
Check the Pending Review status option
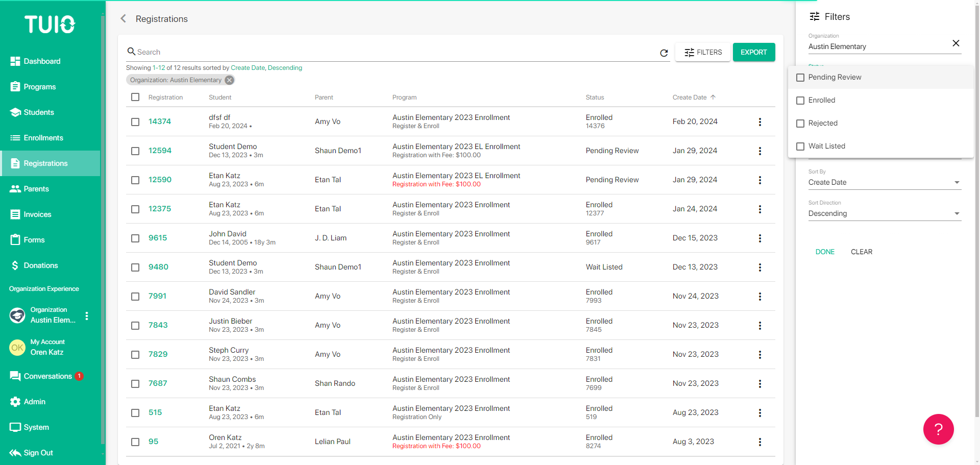point(800,78)
